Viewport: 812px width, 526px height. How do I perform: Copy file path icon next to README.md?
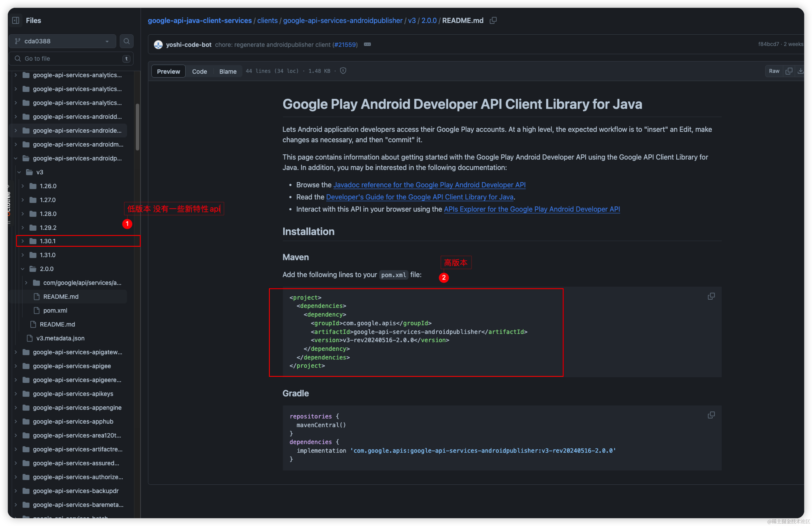(x=493, y=20)
